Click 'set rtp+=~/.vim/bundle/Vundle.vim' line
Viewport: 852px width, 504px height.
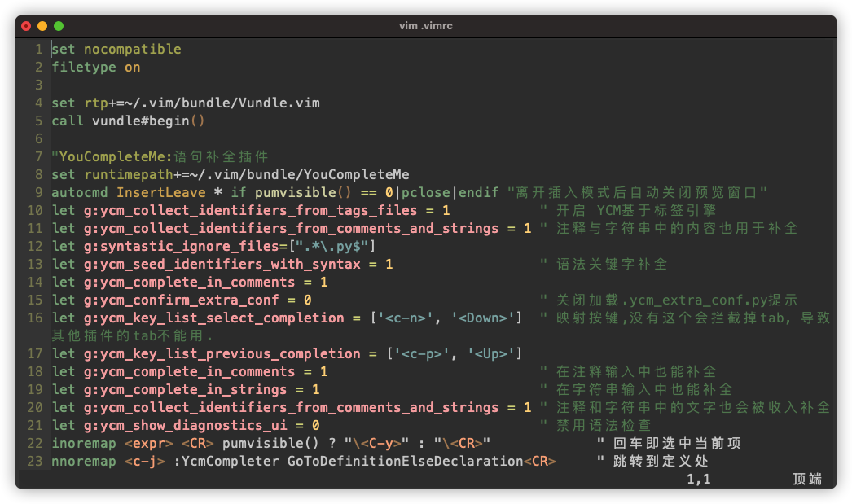coord(186,103)
